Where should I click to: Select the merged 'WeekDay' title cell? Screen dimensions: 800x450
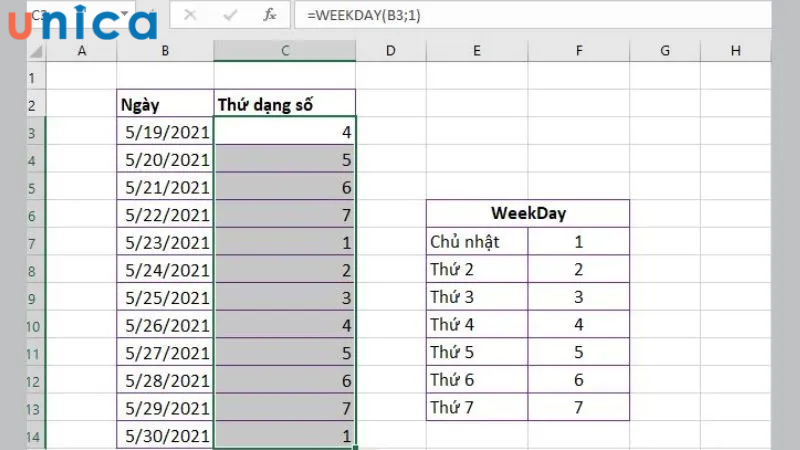528,214
